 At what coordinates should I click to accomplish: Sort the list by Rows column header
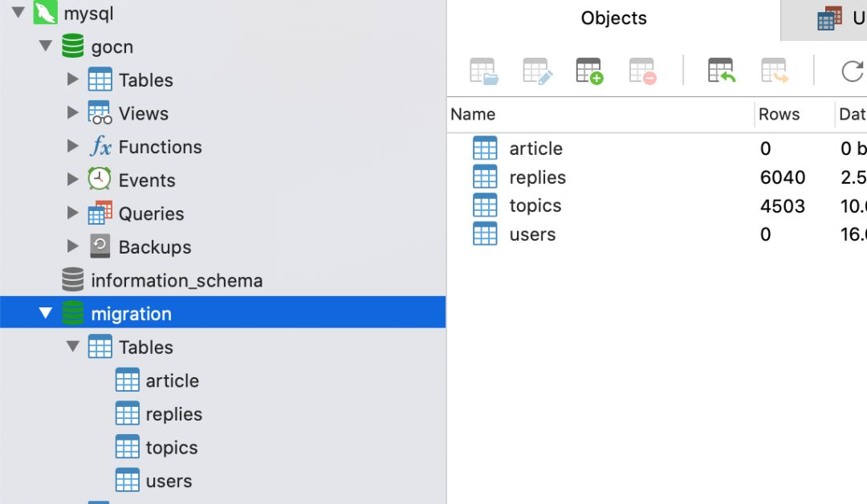779,114
